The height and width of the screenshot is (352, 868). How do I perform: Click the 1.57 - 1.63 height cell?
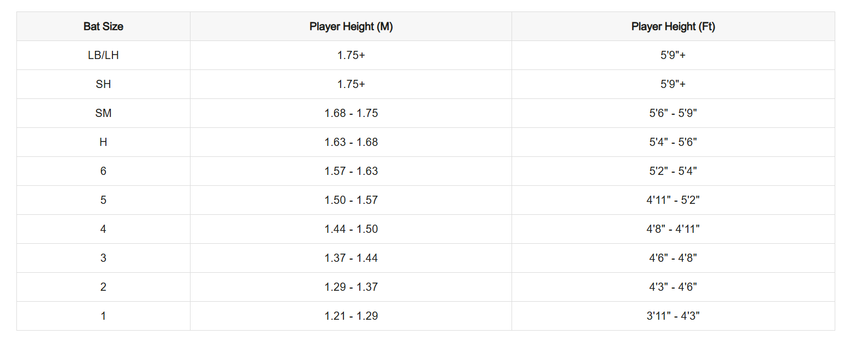point(351,171)
